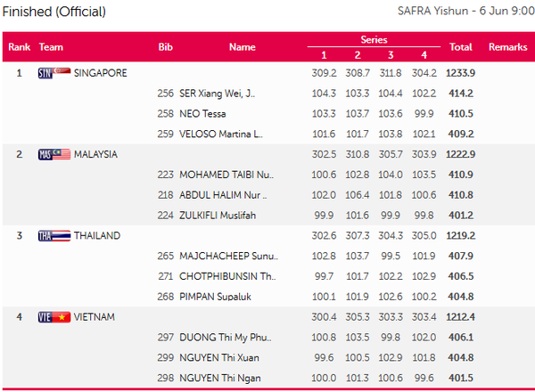Viewport: 535px width, 392px height.
Task: Click the SINGAPORE team name
Action: click(100, 72)
